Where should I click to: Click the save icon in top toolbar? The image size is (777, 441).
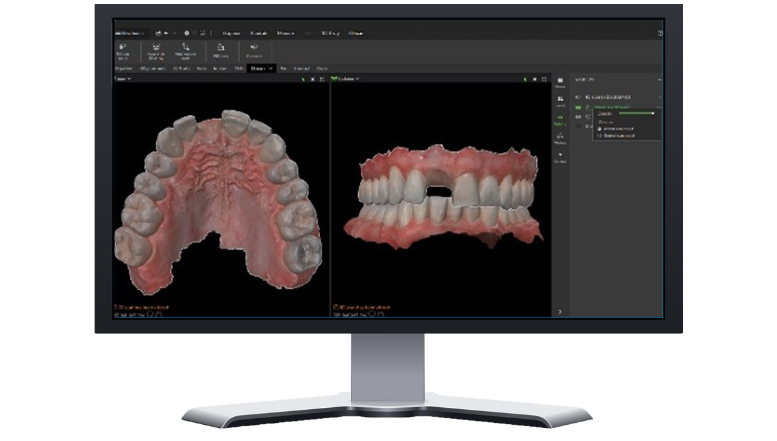(158, 33)
